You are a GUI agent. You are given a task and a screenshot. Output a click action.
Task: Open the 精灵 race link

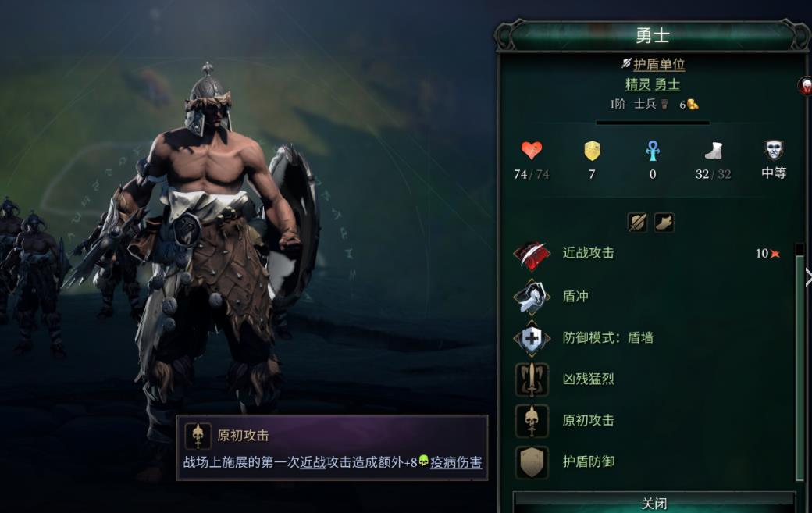point(638,84)
